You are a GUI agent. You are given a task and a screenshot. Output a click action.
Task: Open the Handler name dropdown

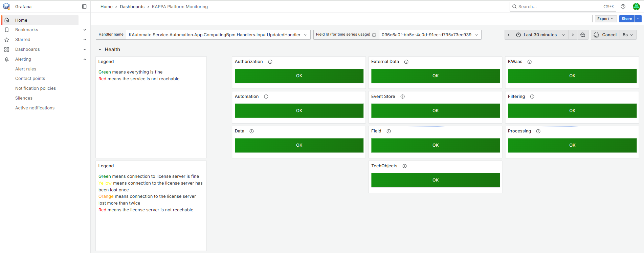pyautogui.click(x=218, y=35)
